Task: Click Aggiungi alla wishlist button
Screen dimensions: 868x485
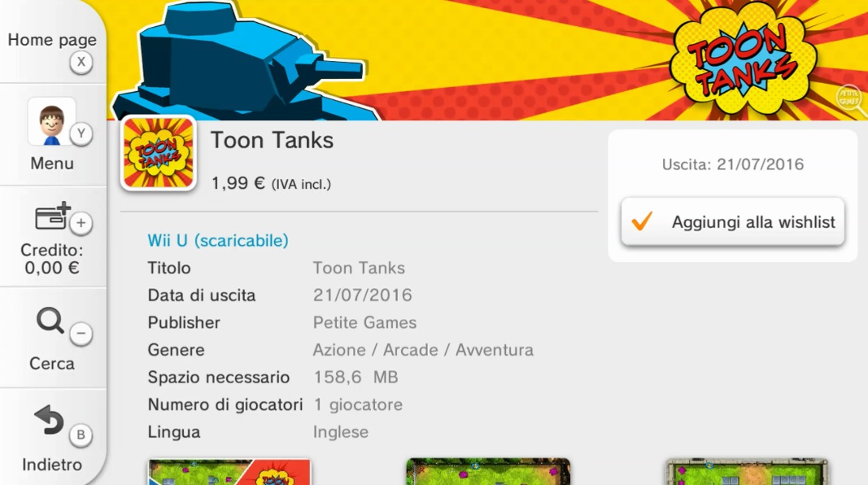Action: click(x=732, y=221)
